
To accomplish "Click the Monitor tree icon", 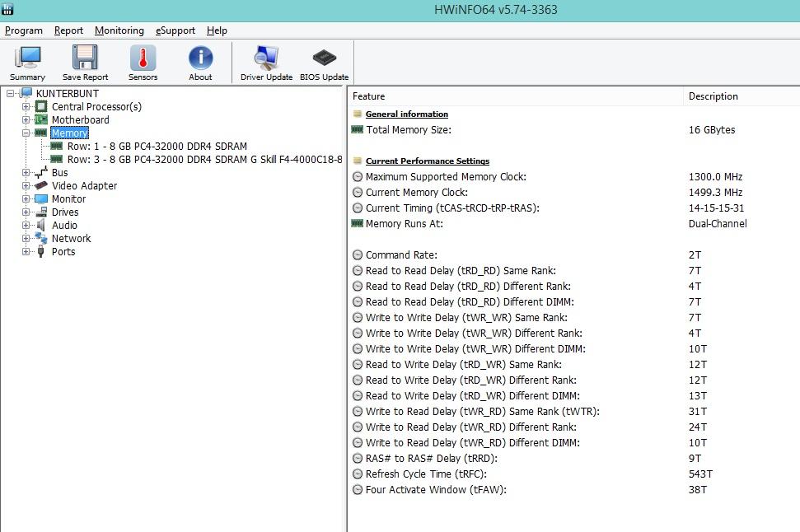I will [x=41, y=199].
